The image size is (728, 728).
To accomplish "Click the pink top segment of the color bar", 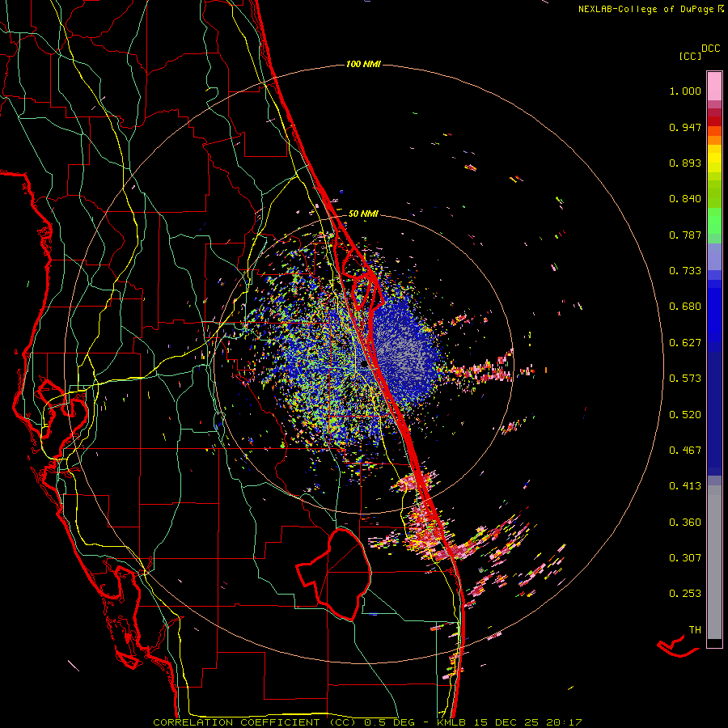I will point(714,86).
